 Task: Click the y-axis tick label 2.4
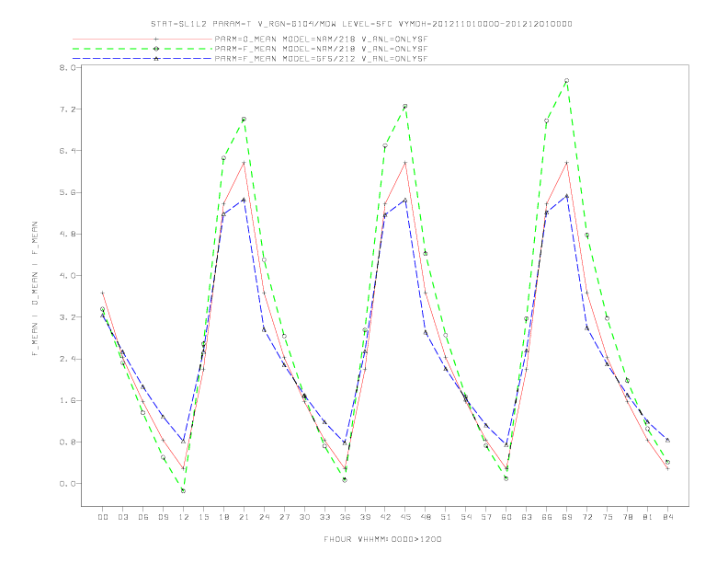pos(67,359)
